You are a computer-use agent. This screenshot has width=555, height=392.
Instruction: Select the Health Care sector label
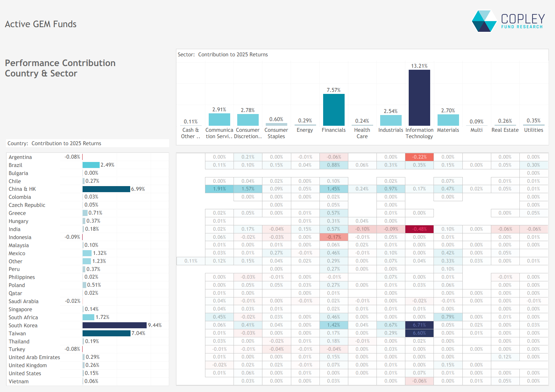pos(362,133)
